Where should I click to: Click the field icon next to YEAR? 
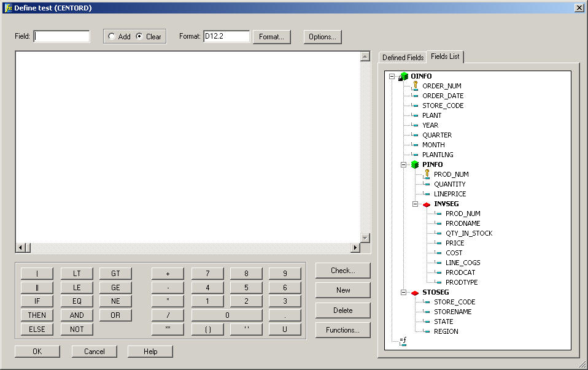(415, 125)
